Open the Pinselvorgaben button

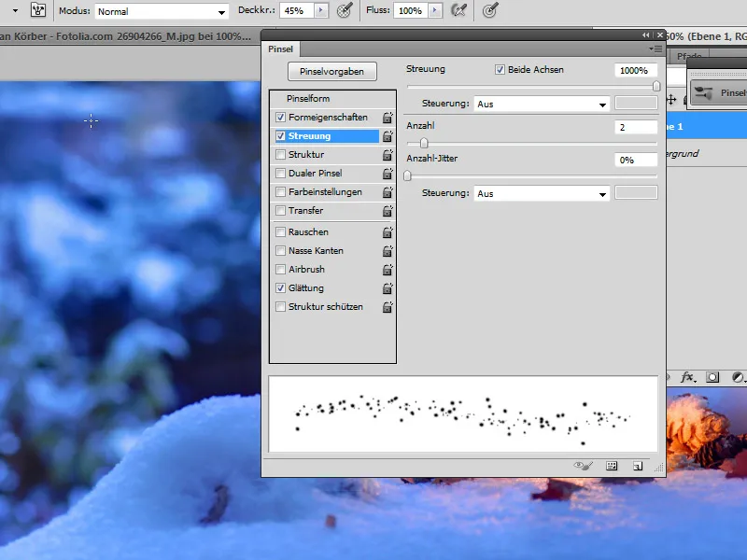tap(332, 72)
